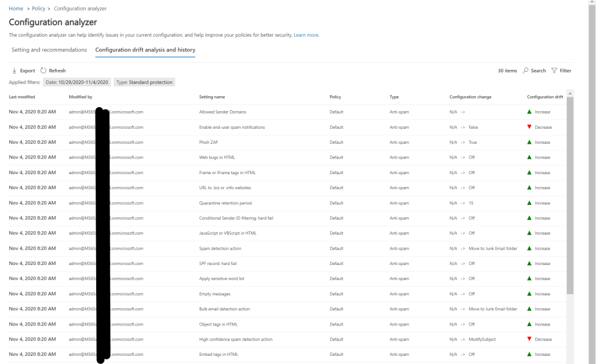Image resolution: width=596 pixels, height=364 pixels.
Task: Open the Learn more link
Action: [306, 35]
